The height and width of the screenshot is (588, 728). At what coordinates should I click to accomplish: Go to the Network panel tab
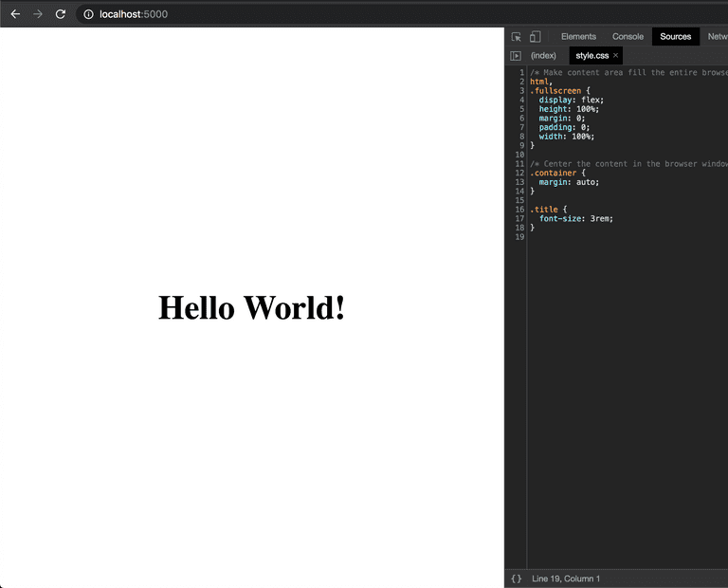coord(717,37)
